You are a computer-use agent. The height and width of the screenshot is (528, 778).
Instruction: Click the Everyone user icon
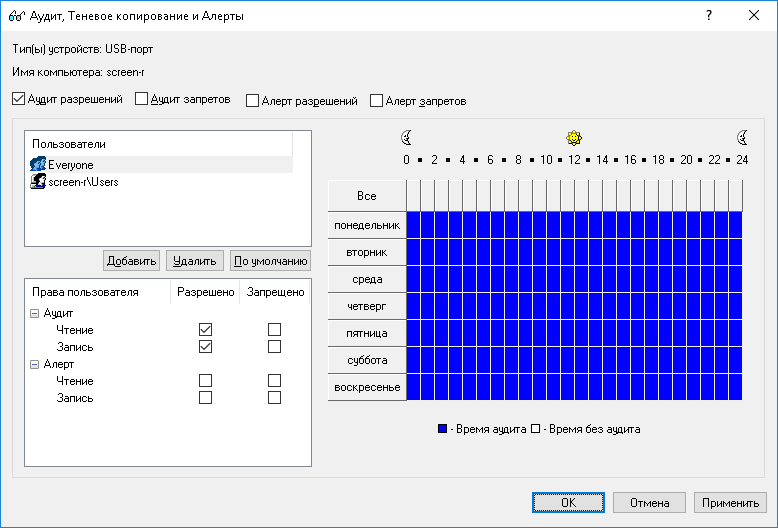(x=38, y=164)
